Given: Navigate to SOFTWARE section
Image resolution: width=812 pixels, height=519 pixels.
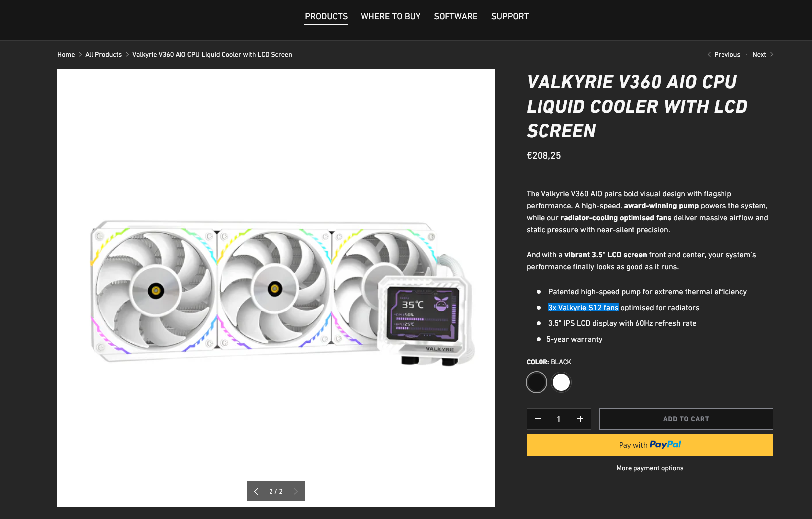Looking at the screenshot, I should (455, 16).
